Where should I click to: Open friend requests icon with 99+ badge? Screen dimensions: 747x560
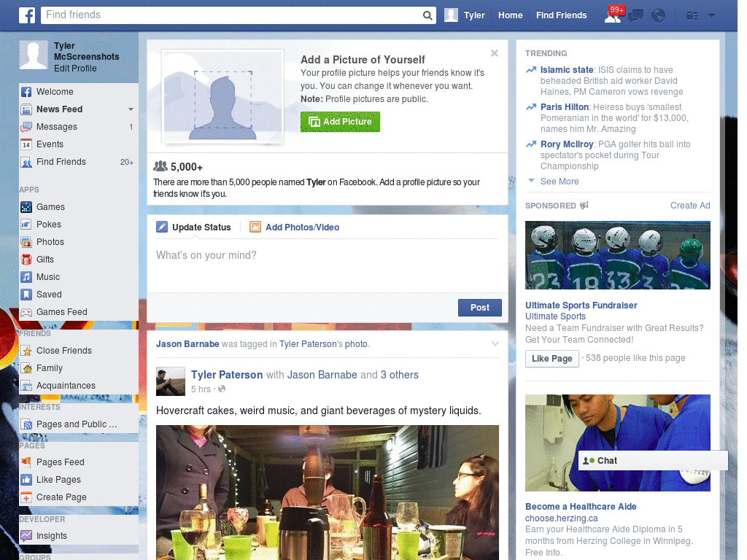614,15
